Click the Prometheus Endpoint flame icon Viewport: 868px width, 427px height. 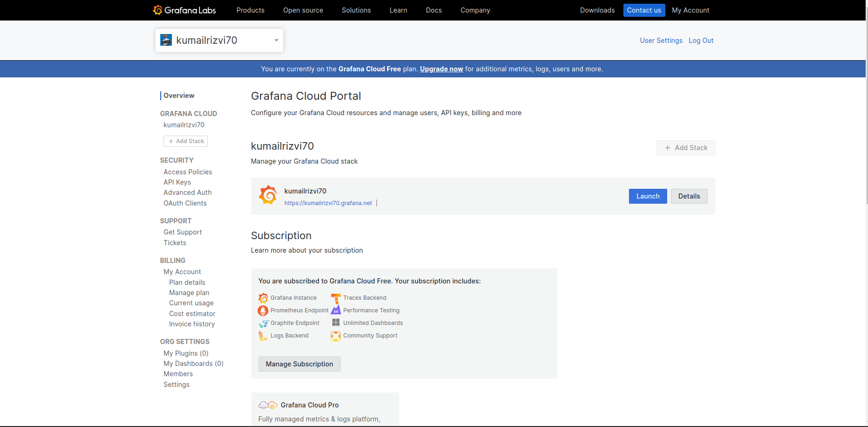click(x=263, y=310)
